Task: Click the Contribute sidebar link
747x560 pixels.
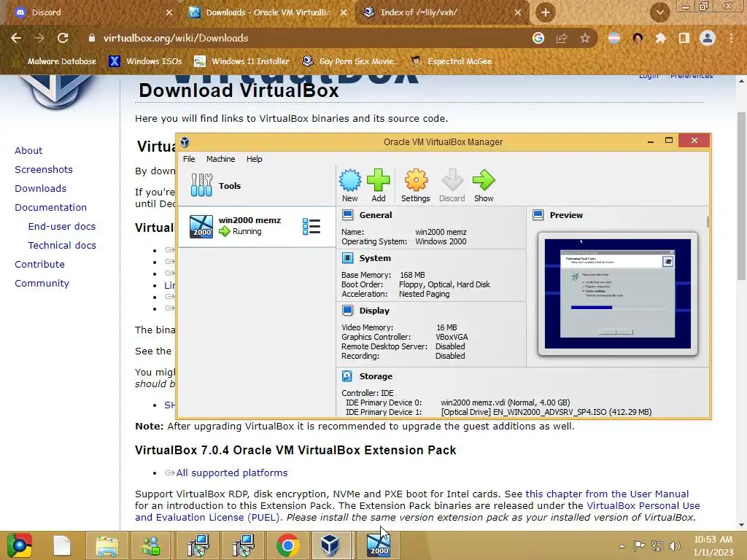Action: pyautogui.click(x=39, y=264)
